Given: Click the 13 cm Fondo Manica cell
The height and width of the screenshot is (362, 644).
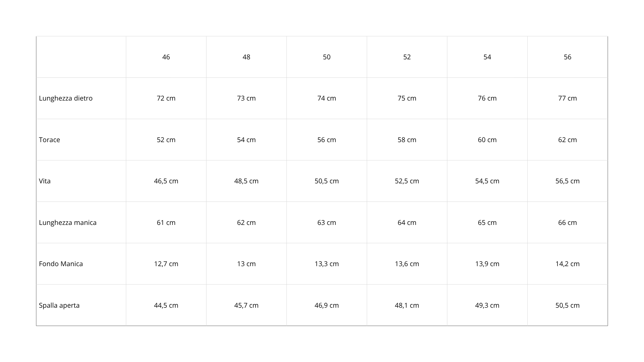Looking at the screenshot, I should tap(246, 264).
